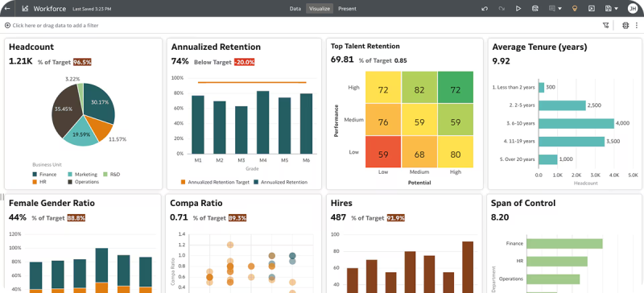The height and width of the screenshot is (293, 644).
Task: Select the 2. 2-5 years tenure bar
Action: [562, 105]
